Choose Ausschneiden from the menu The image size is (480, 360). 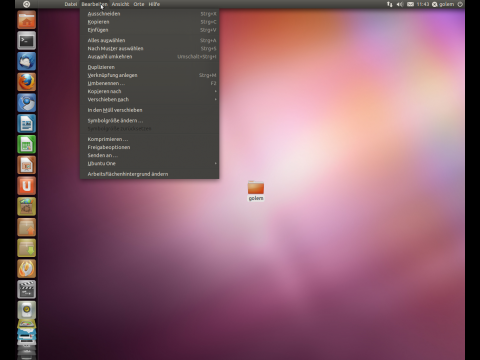(x=150, y=14)
